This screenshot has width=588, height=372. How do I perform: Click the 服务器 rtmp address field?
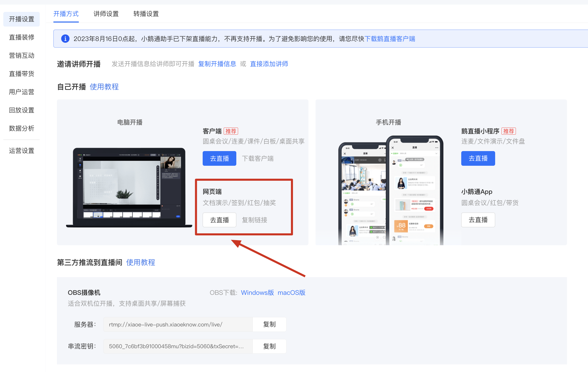coord(178,324)
